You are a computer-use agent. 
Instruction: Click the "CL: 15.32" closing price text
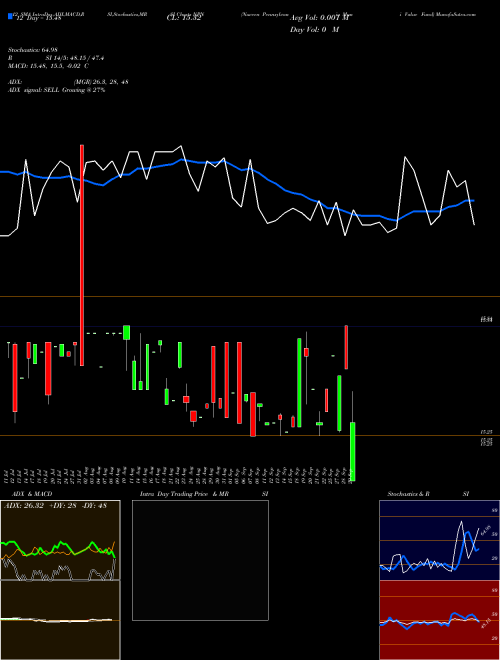pyautogui.click(x=184, y=19)
